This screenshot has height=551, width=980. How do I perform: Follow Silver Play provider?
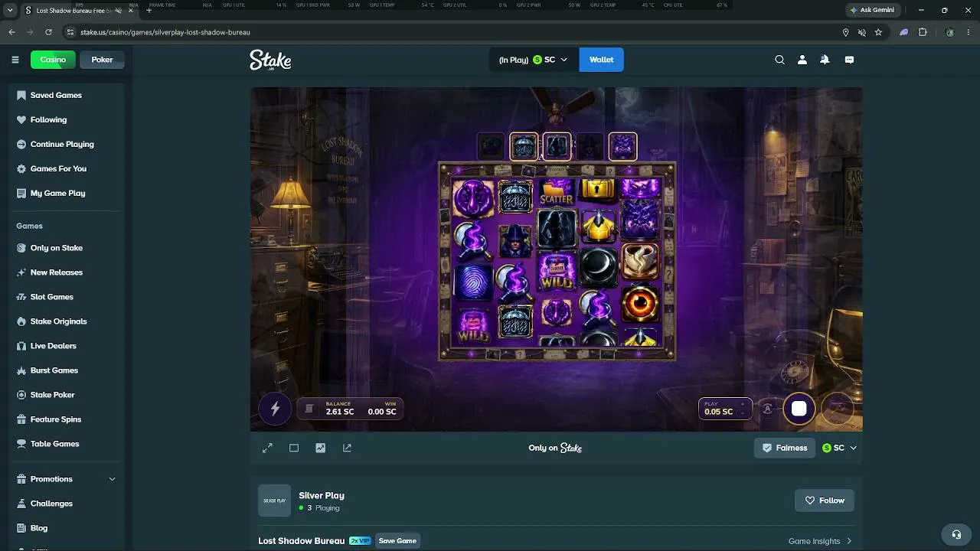tap(825, 500)
